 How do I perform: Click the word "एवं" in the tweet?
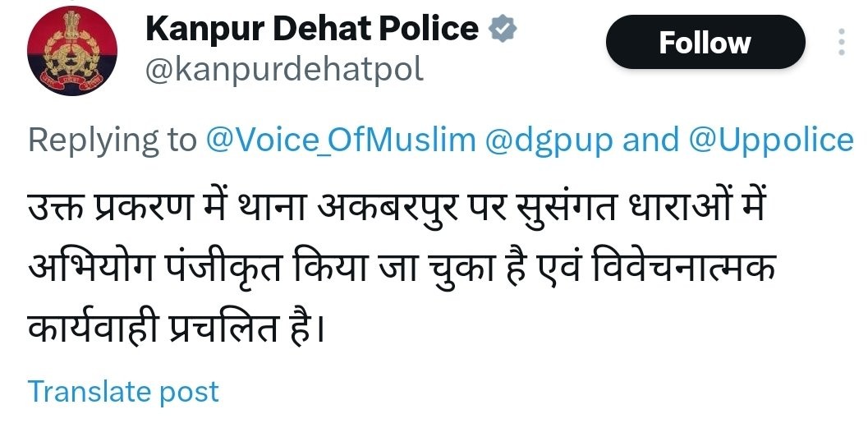[556, 269]
